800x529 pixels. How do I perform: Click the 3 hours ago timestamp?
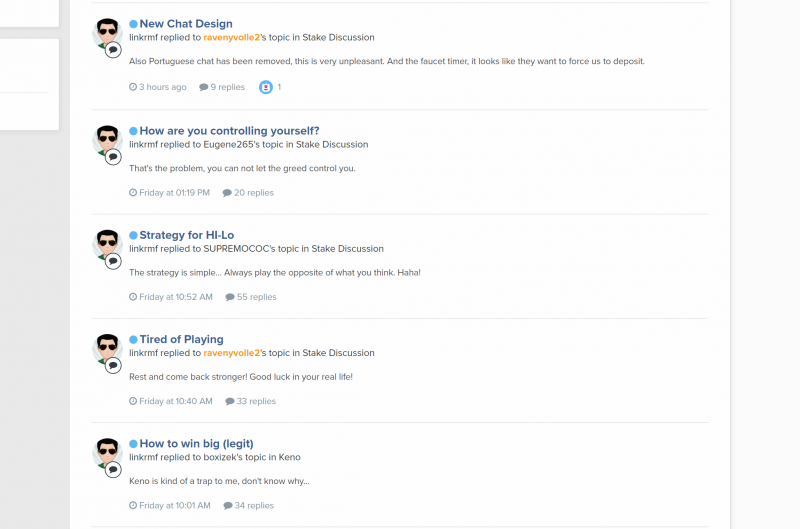163,87
